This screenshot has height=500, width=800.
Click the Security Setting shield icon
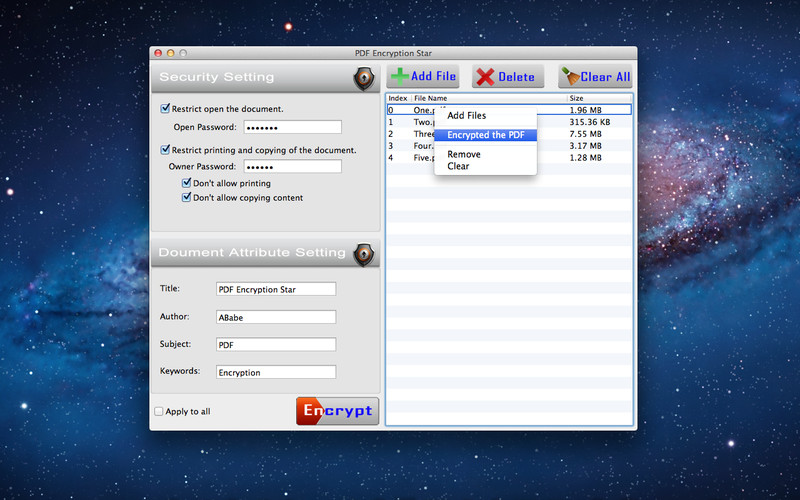pyautogui.click(x=364, y=79)
